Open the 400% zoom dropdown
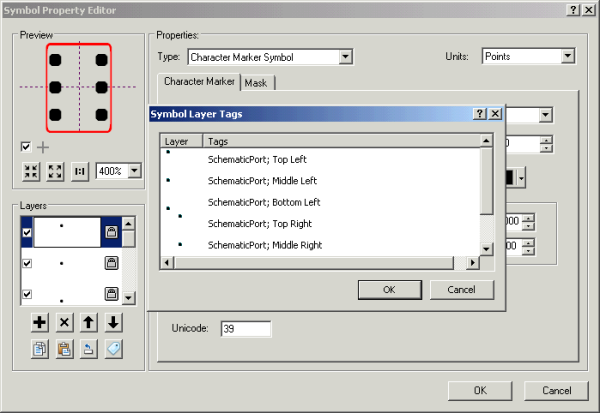Viewport: 600px width, 413px height. [x=134, y=170]
